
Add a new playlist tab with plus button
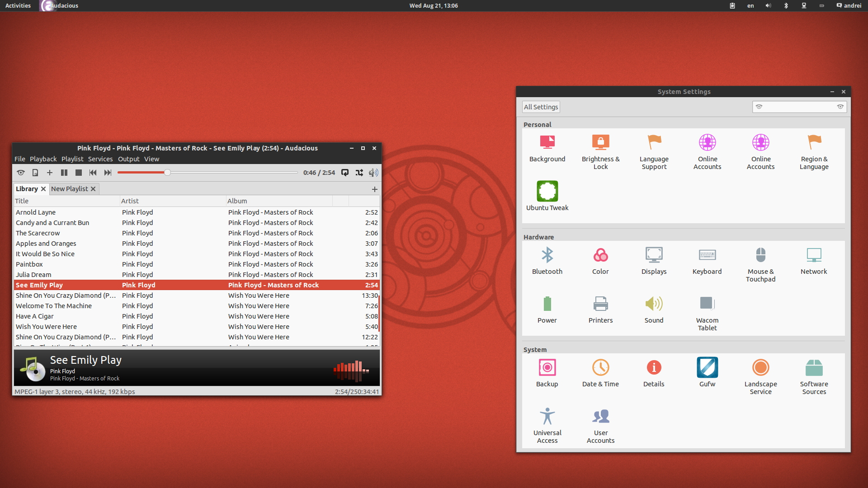375,189
